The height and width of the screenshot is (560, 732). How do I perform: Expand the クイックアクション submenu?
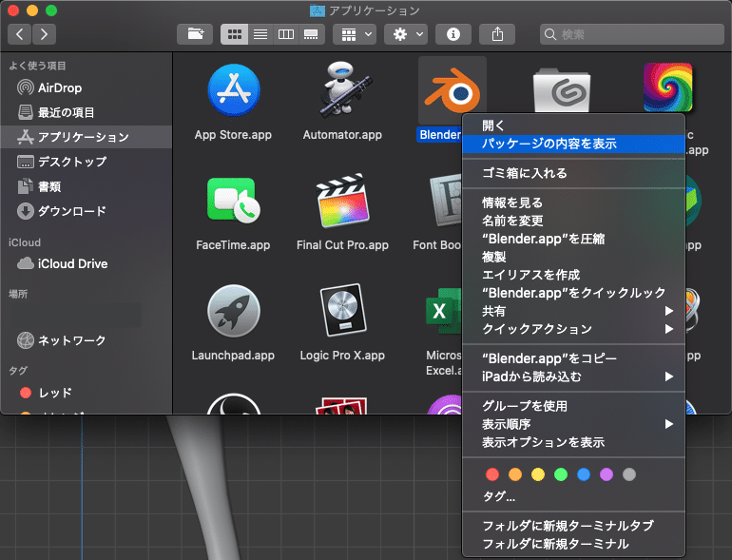pos(573,329)
